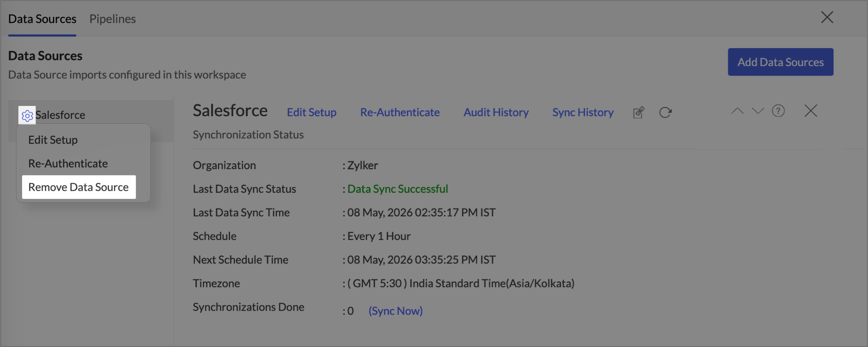Image resolution: width=868 pixels, height=347 pixels.
Task: Select the Data Sources tab
Action: pyautogui.click(x=42, y=19)
